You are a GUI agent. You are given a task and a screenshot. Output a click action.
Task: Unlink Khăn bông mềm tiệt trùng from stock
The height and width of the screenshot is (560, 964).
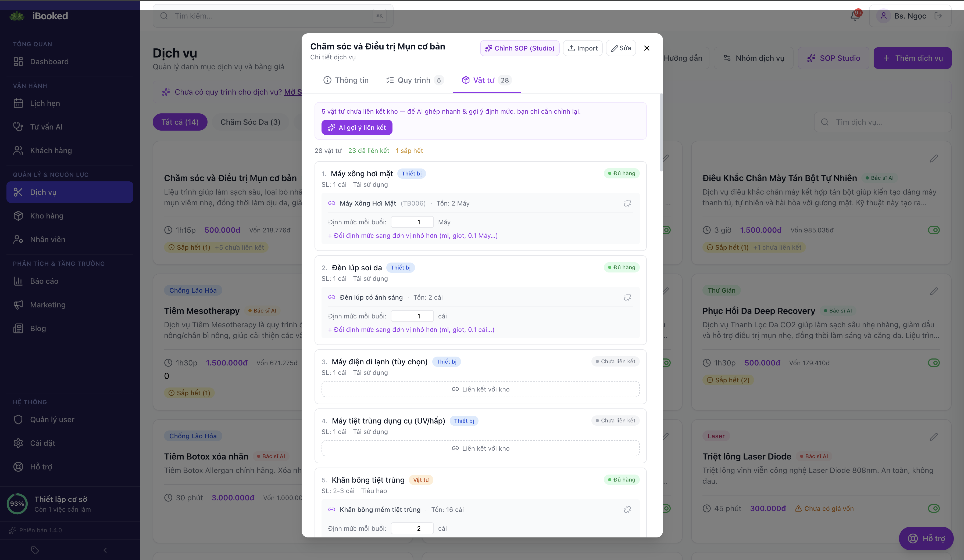[627, 509]
